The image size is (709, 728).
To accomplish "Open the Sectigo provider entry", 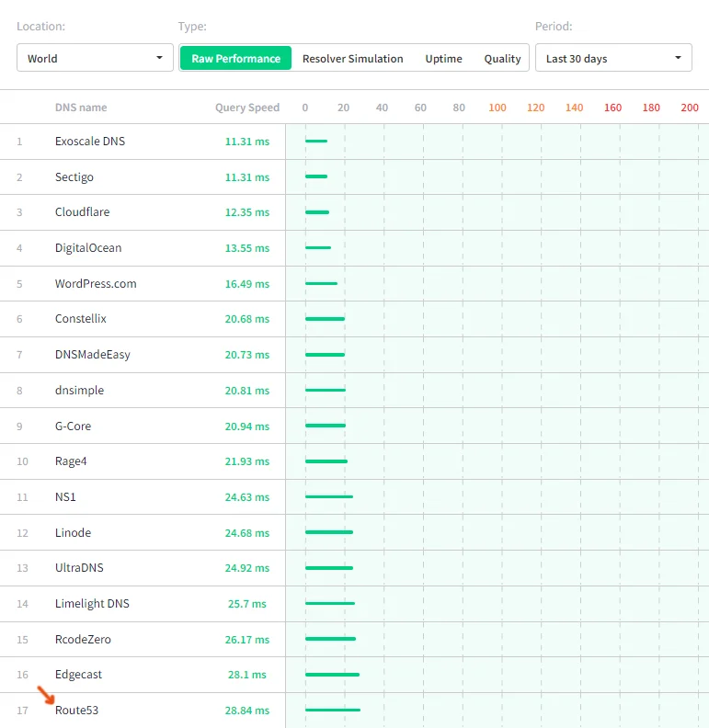I will coord(74,176).
